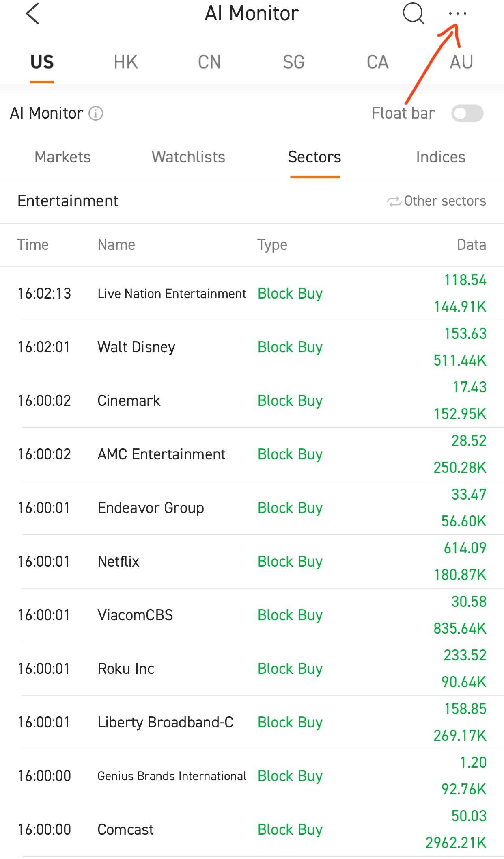Click the swap arrows icon beside Other sectors
Image resolution: width=504 pixels, height=859 pixels.
pos(394,201)
